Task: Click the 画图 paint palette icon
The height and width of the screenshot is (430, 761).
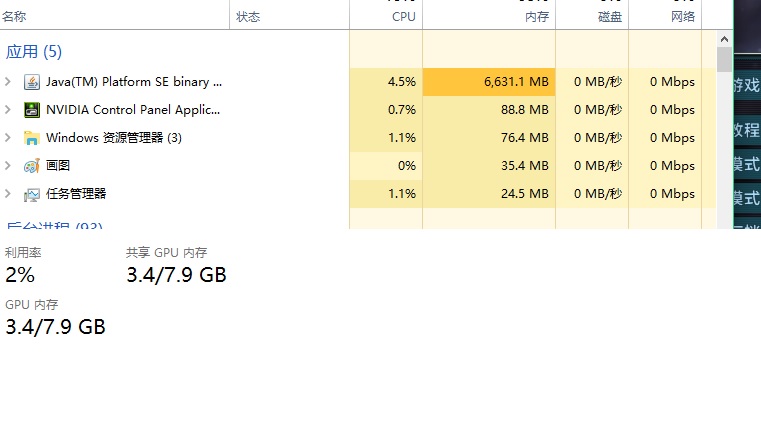Action: 31,166
